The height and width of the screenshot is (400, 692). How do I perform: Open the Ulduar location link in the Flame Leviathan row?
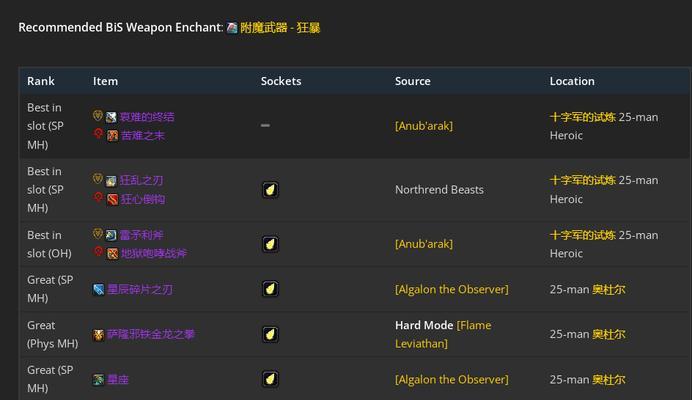609,334
